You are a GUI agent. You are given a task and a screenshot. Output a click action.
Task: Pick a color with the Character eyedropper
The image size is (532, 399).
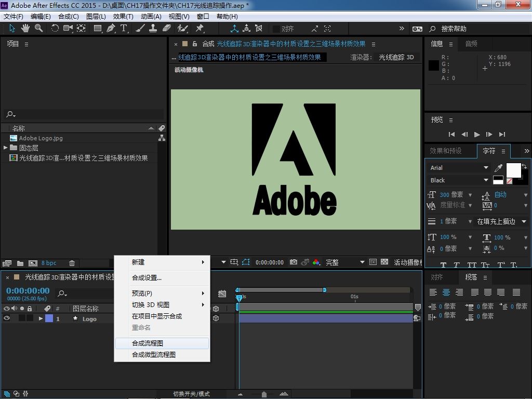click(x=498, y=168)
